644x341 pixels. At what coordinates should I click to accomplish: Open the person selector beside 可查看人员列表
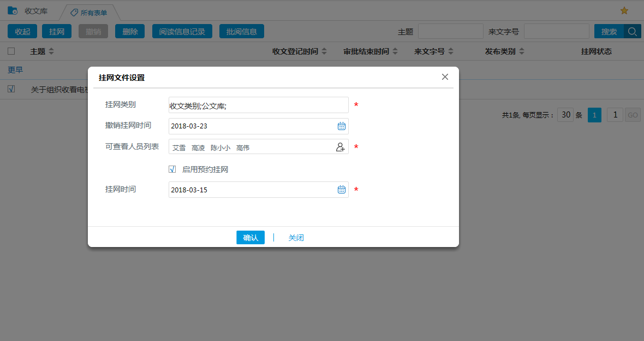340,147
